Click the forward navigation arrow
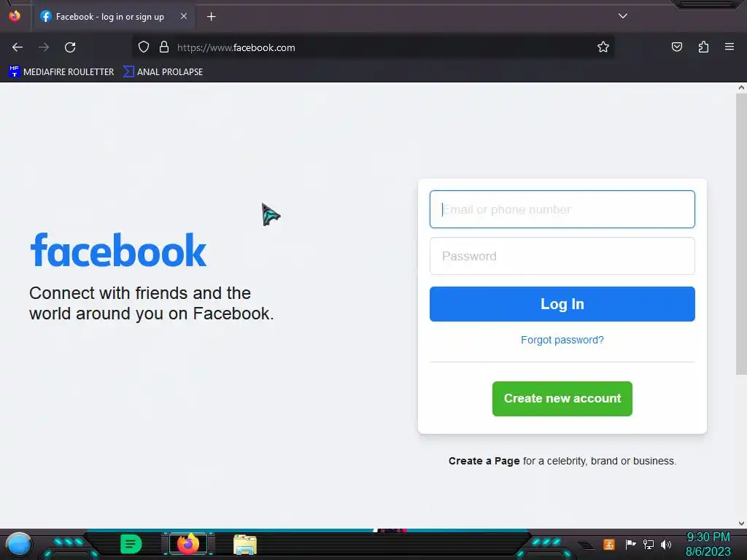Screen dimensions: 747x560 coord(44,47)
